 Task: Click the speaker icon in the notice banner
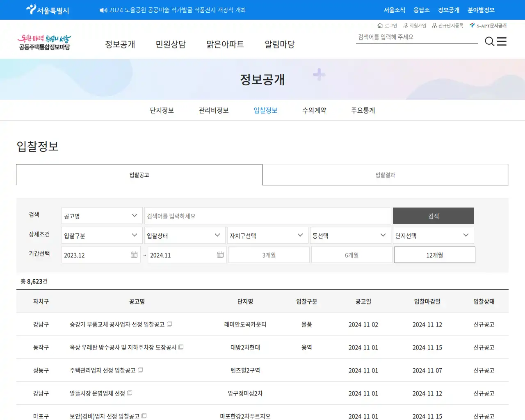point(103,10)
